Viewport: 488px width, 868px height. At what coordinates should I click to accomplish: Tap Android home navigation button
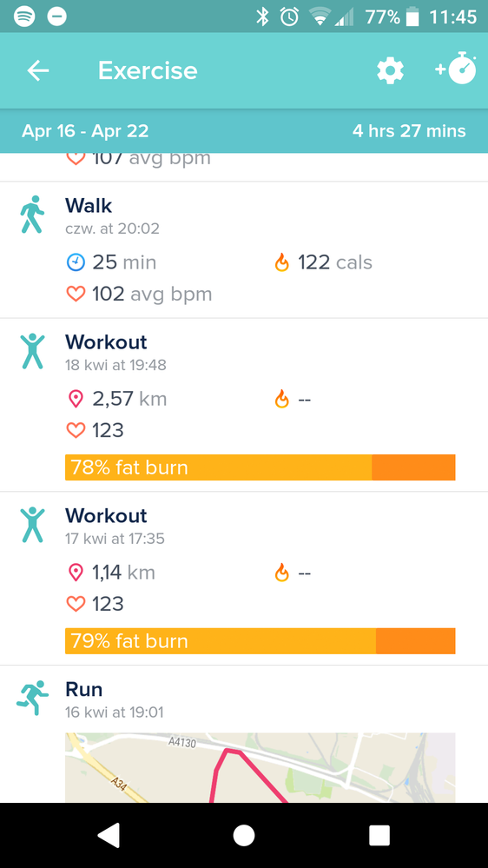(243, 835)
